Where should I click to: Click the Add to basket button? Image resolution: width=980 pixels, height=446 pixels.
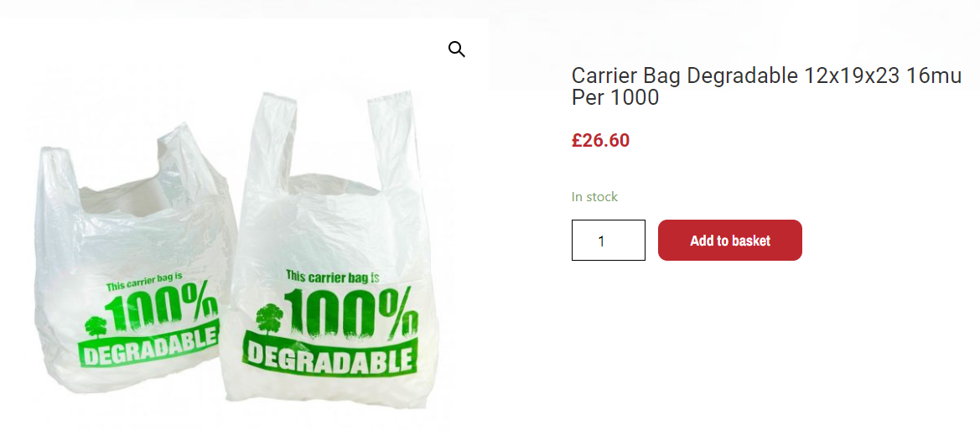click(729, 241)
